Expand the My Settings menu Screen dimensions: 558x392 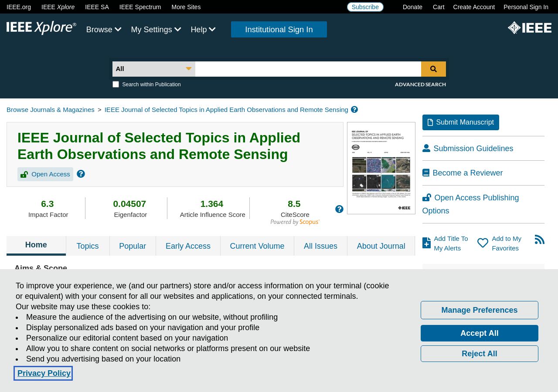156,30
